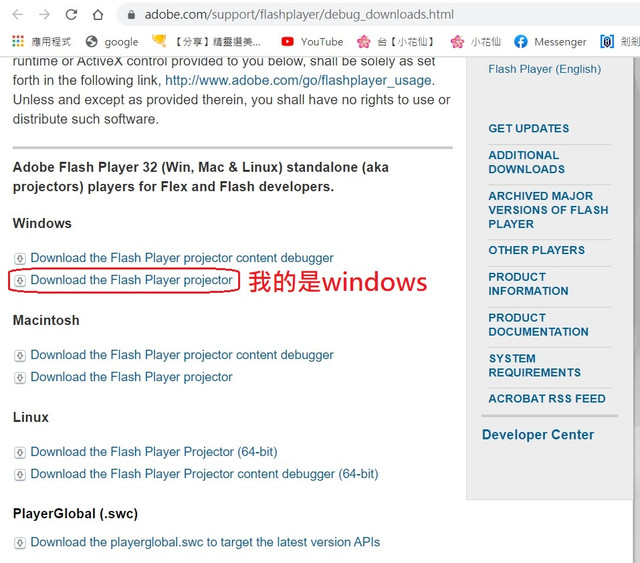This screenshot has height=563, width=640.
Task: Click the Adobe Flash Player 32 heading
Action: tap(201, 177)
